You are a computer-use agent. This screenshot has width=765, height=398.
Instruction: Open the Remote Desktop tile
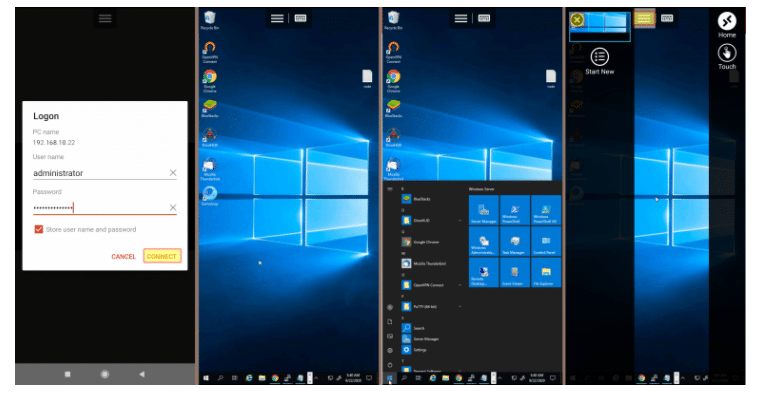(x=483, y=273)
